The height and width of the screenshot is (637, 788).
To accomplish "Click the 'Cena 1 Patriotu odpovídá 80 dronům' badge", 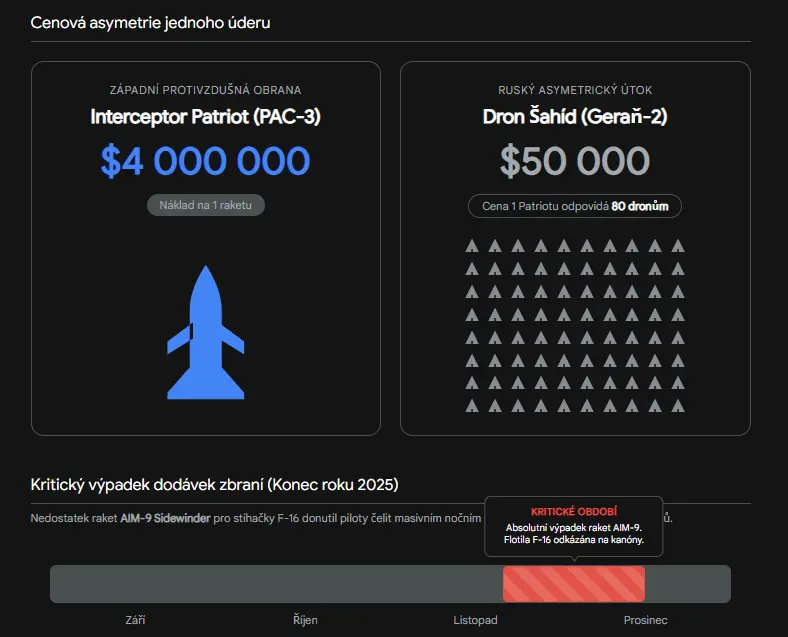I will pos(575,206).
